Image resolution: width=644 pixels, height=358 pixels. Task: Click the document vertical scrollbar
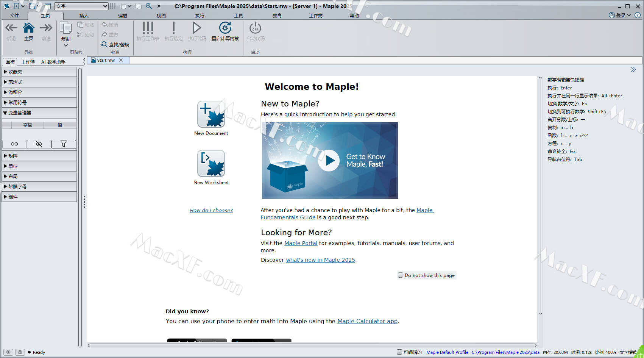(x=540, y=195)
